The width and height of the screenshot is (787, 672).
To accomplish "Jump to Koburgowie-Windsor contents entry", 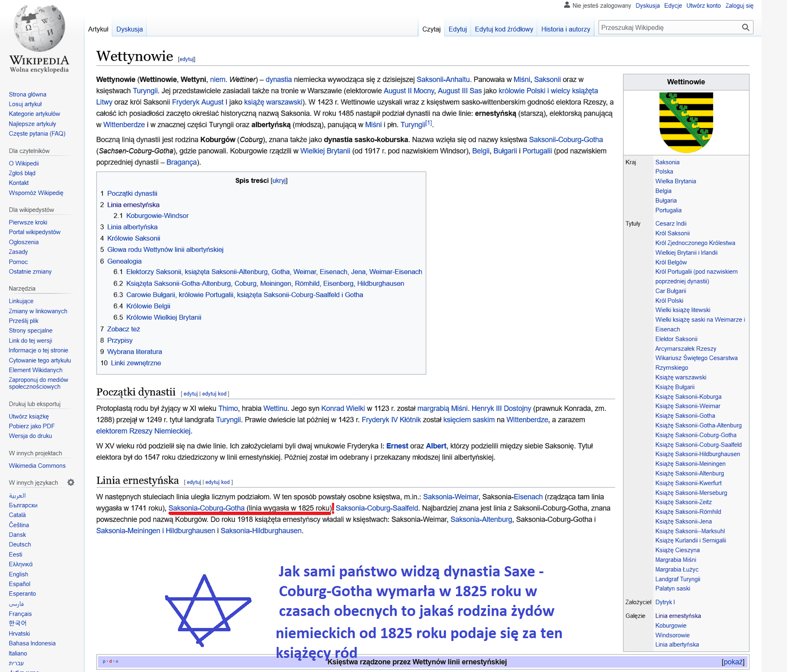I will (158, 216).
